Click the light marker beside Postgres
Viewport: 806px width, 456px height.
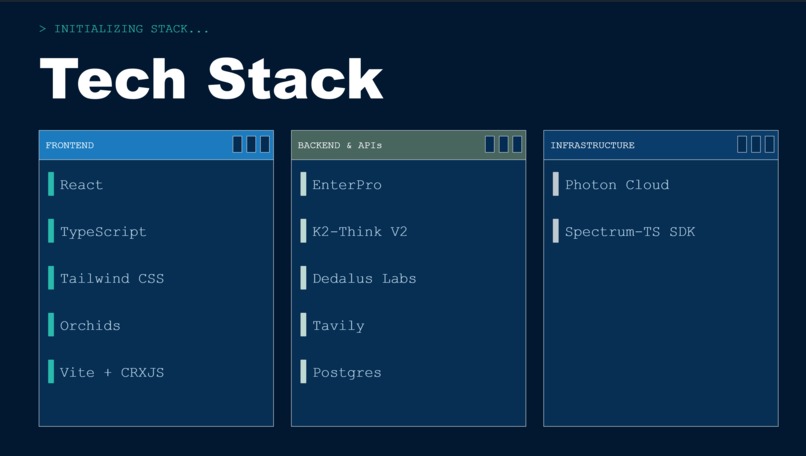click(x=303, y=372)
